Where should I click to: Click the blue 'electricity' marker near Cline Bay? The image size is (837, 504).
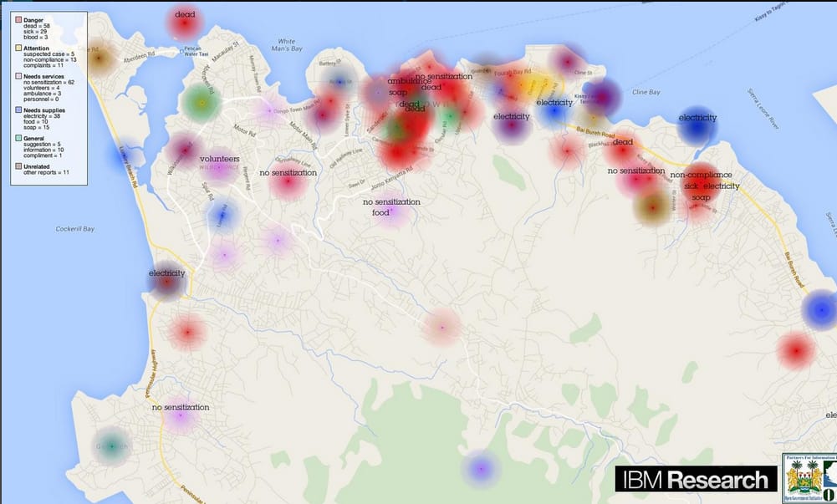[697, 126]
